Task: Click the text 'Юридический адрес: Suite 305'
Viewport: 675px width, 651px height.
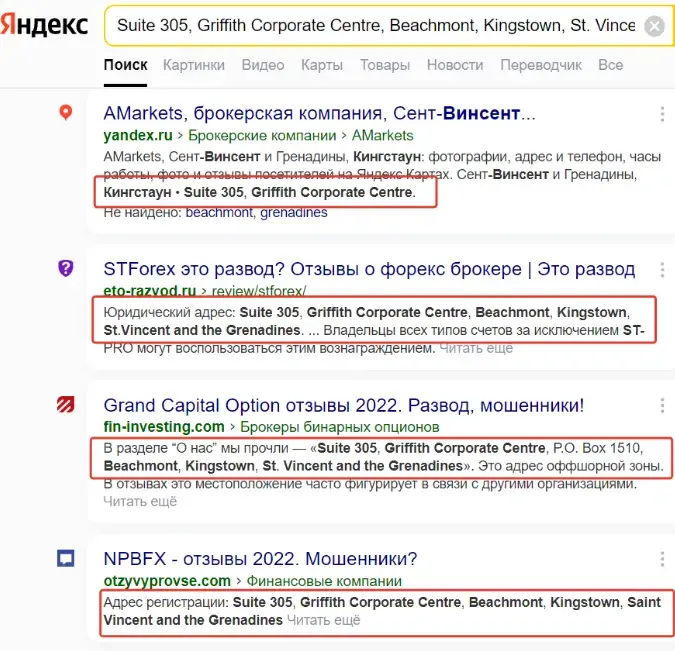Action: pos(201,312)
